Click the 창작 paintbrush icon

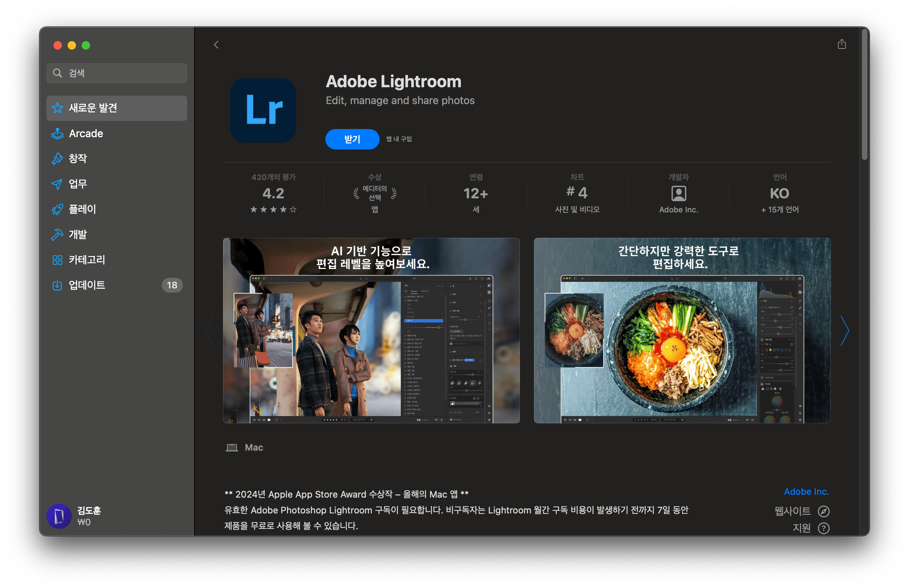pyautogui.click(x=57, y=159)
